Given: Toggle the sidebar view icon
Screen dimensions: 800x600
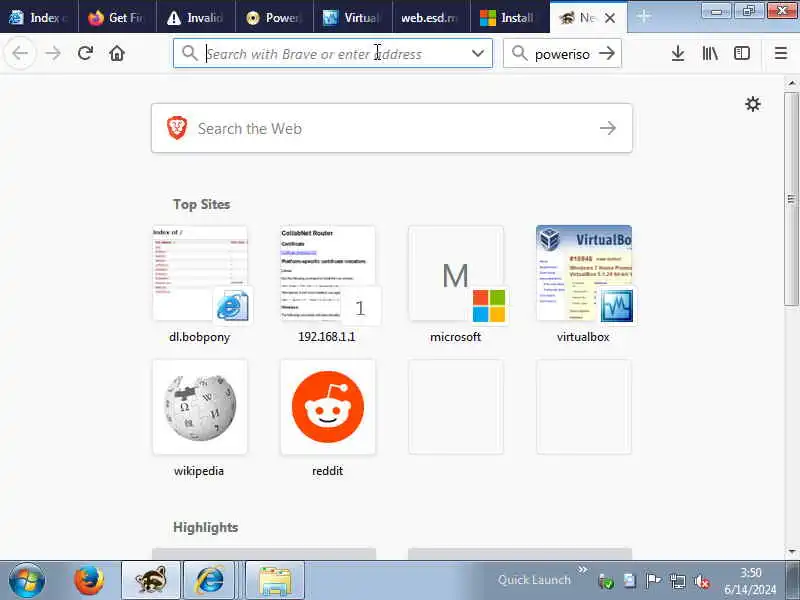Looking at the screenshot, I should (742, 53).
